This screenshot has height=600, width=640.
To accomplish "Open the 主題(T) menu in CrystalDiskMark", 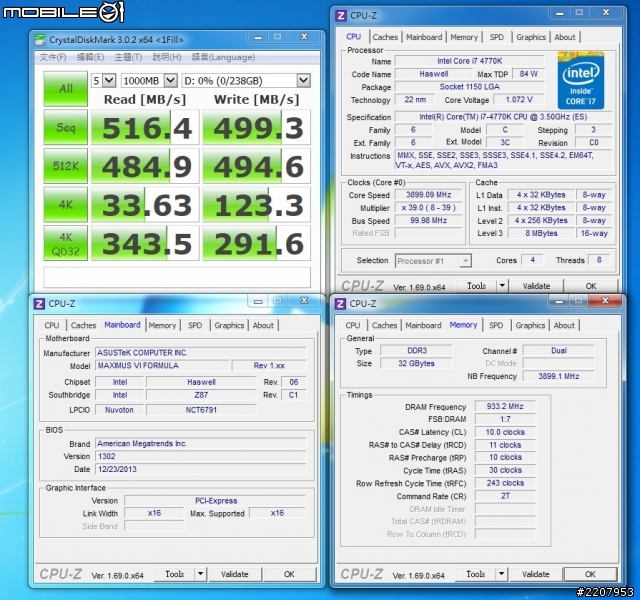I will (x=128, y=57).
